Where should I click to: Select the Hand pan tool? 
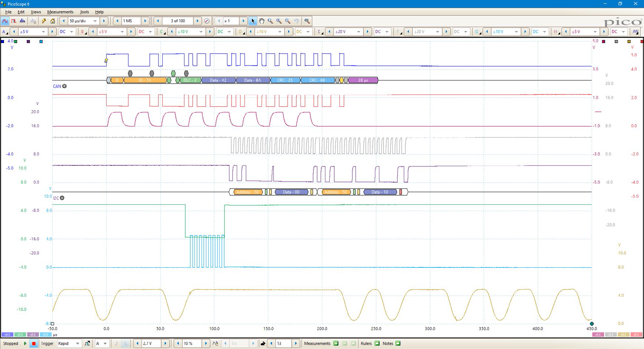pyautogui.click(x=262, y=21)
